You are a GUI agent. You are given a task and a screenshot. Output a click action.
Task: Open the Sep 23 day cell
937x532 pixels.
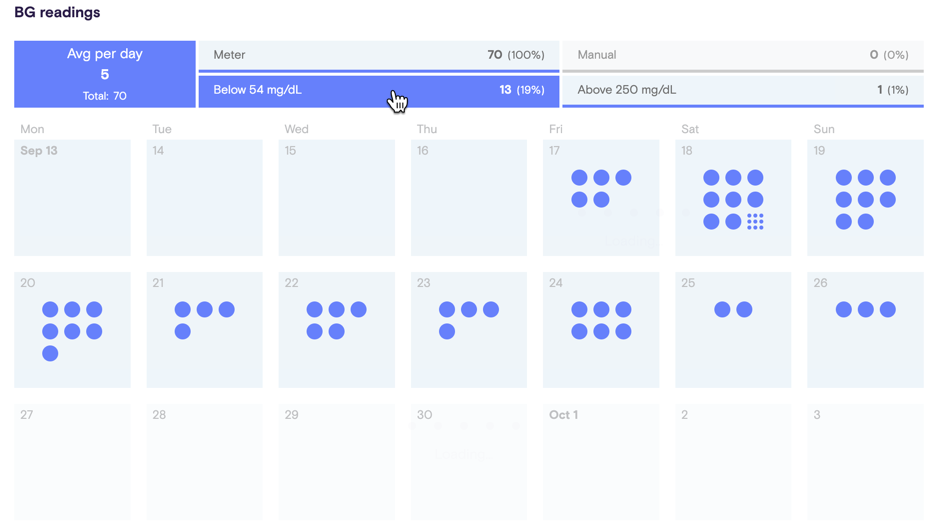[469, 330]
